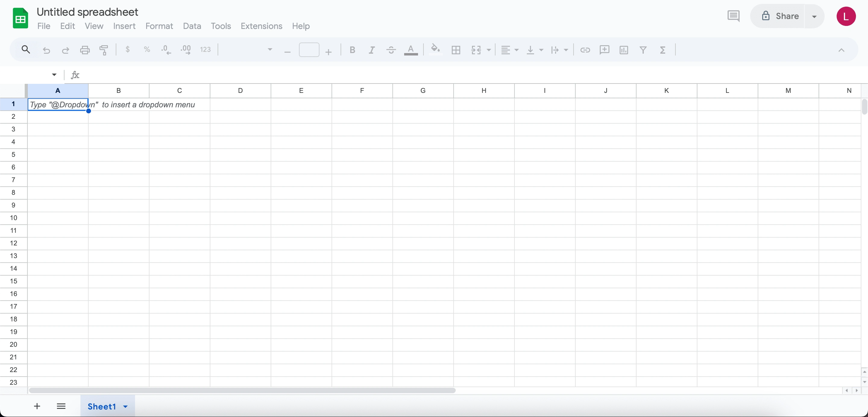The height and width of the screenshot is (417, 868).
Task: Merge the selected cells
Action: click(476, 50)
